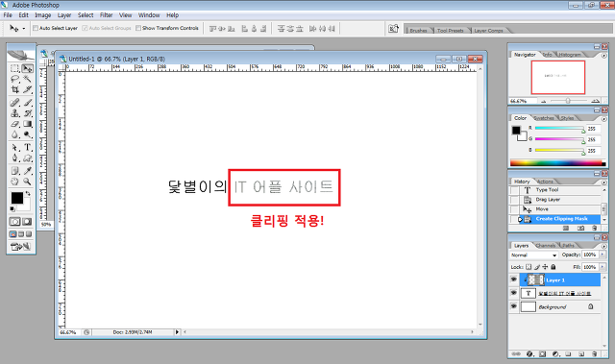Select the Clone Stamp tool
Screen dimensions: 615x364
(15, 113)
